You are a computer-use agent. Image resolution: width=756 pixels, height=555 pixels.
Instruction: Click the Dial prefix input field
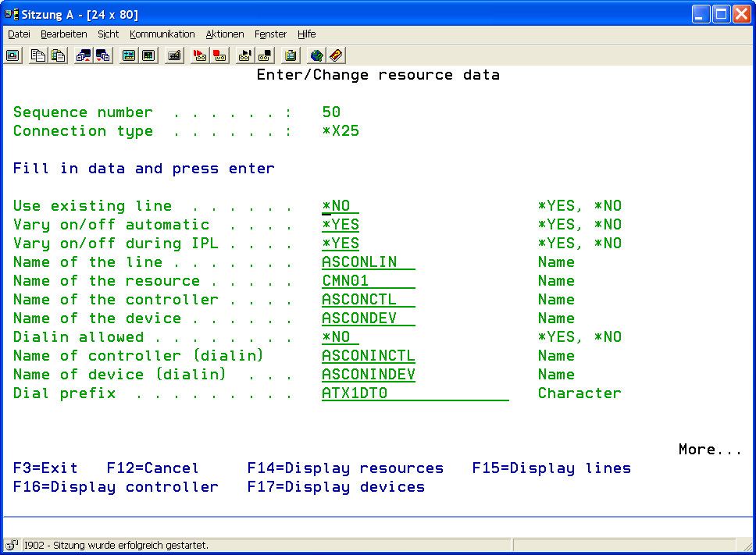414,393
